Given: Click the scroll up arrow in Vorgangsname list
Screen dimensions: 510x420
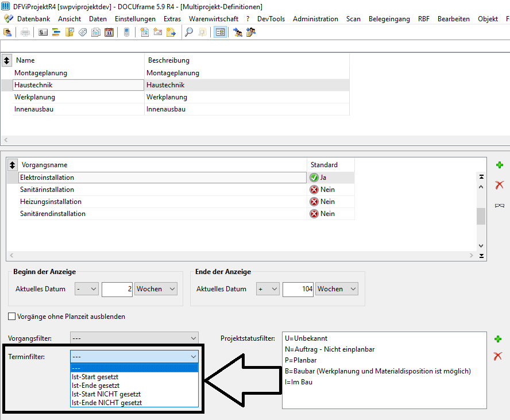Looking at the screenshot, I should click(481, 187).
